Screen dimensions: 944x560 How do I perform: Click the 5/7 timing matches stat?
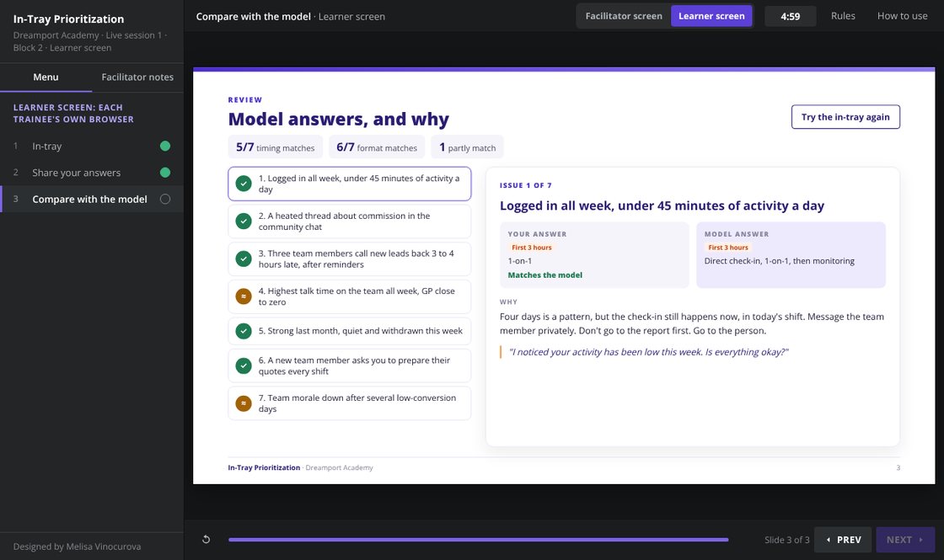tap(275, 147)
